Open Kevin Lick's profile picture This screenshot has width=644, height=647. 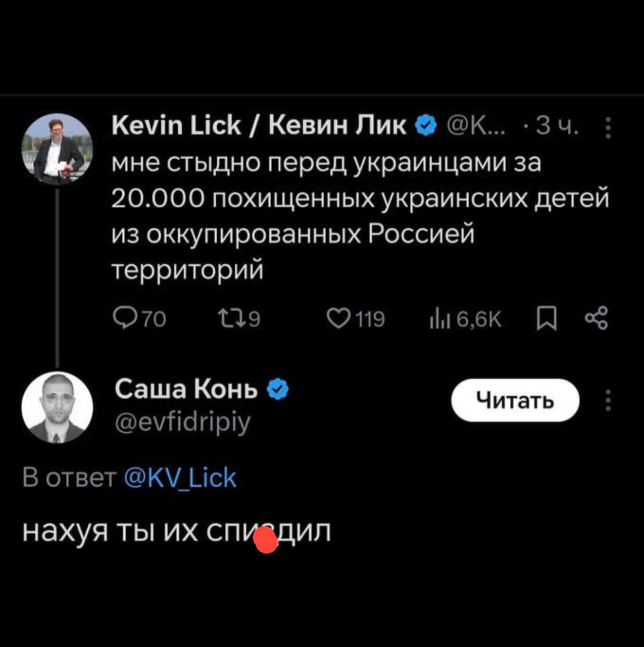point(57,149)
